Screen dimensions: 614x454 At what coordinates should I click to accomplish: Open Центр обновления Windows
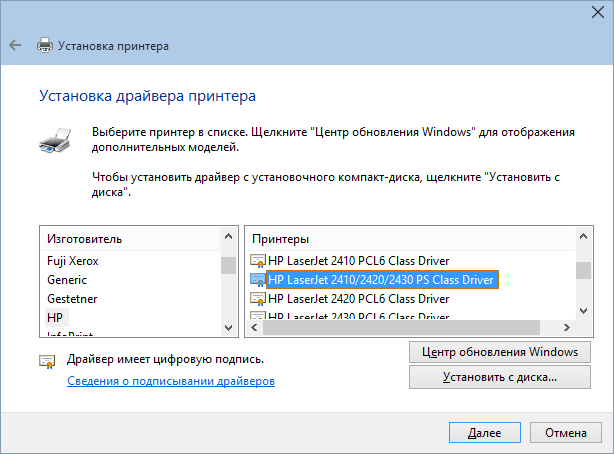[x=500, y=352]
